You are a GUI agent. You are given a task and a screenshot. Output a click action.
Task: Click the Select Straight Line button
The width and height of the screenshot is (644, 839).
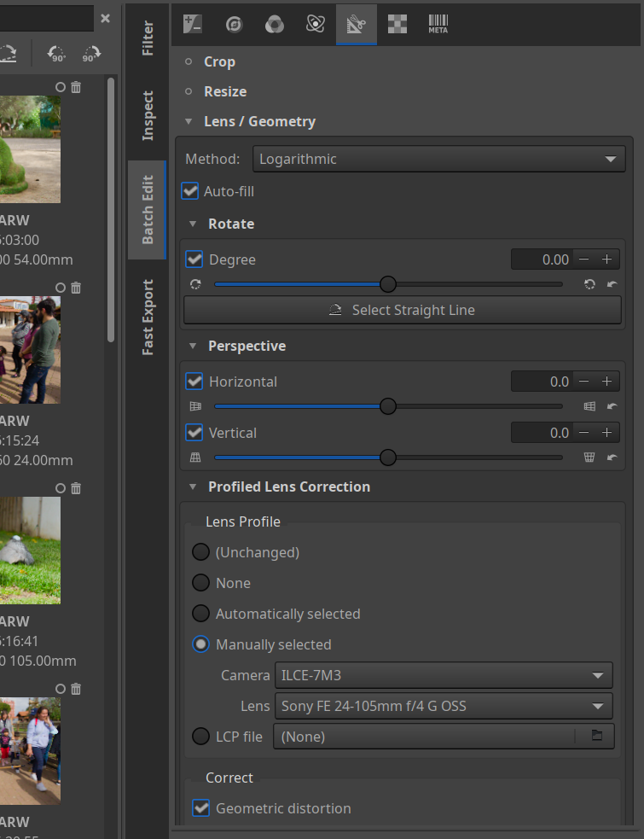pos(403,310)
